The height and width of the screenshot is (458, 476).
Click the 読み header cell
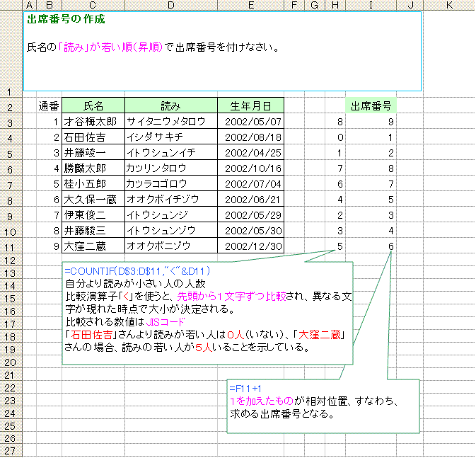pos(171,105)
